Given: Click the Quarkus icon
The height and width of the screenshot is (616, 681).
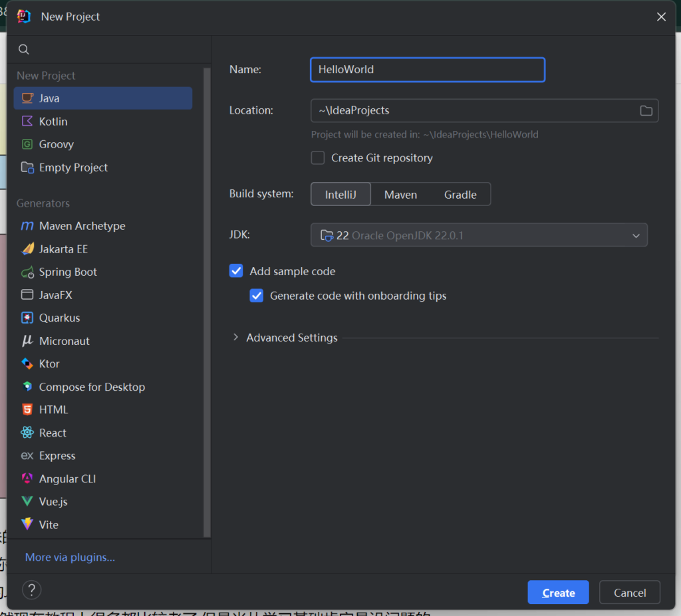Looking at the screenshot, I should pyautogui.click(x=27, y=318).
